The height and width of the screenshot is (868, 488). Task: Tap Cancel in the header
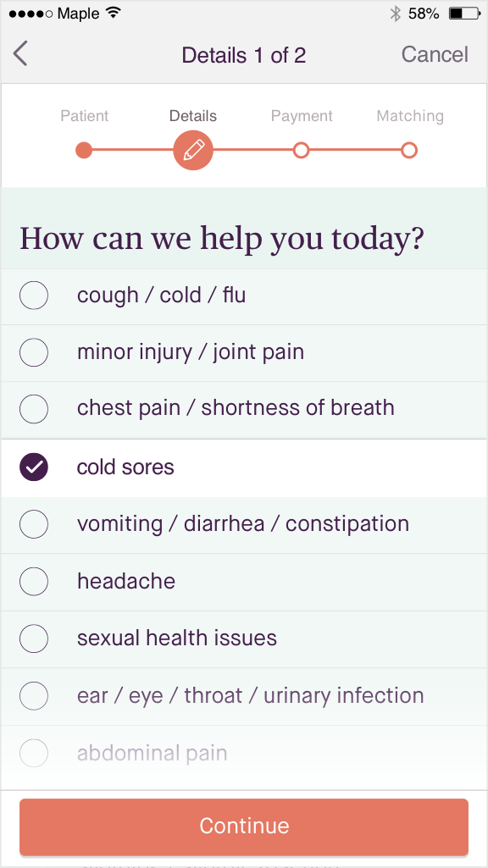pos(435,54)
